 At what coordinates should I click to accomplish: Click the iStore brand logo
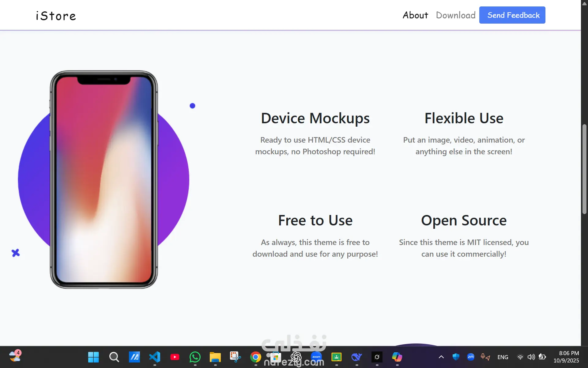point(56,16)
